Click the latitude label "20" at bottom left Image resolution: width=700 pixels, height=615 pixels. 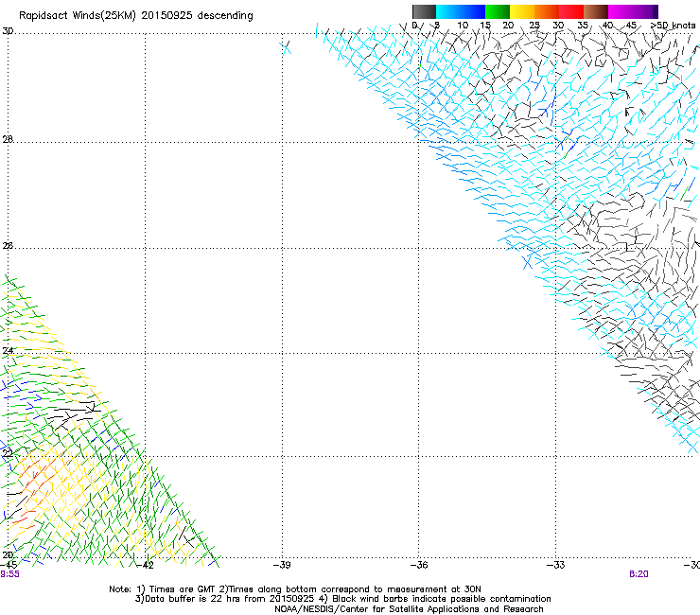pyautogui.click(x=8, y=554)
